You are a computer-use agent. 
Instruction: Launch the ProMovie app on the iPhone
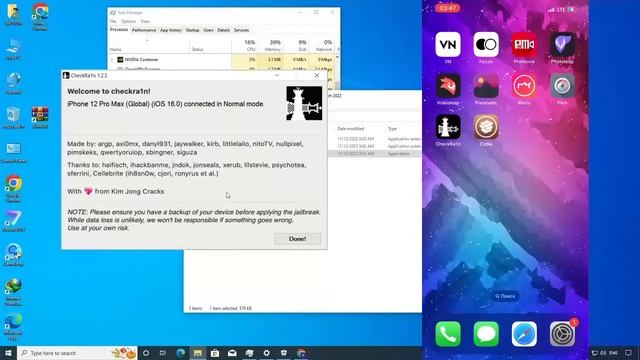coord(524,44)
